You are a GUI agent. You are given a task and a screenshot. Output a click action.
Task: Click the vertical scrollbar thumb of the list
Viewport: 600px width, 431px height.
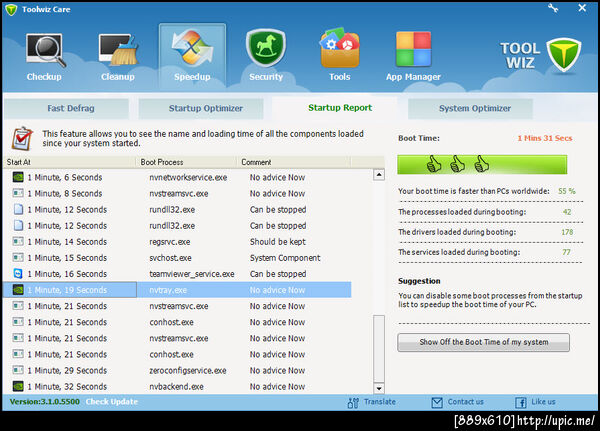coord(379,348)
